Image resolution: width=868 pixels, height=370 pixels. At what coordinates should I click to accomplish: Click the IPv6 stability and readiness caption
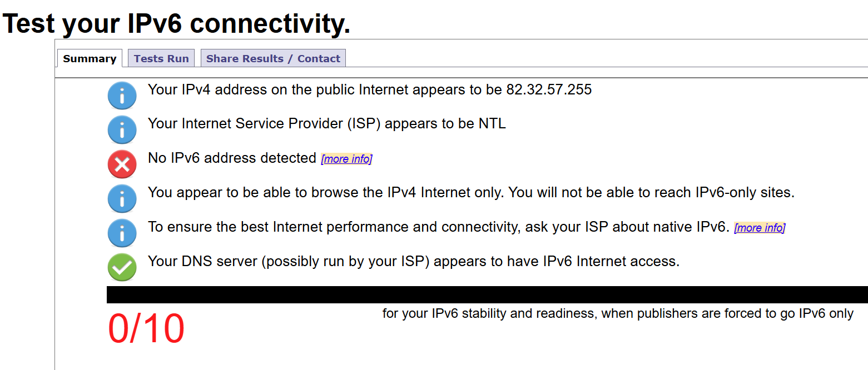point(618,313)
